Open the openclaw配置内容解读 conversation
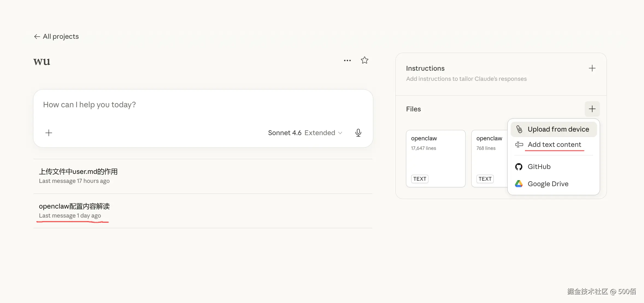This screenshot has width=644, height=303. pos(74,206)
